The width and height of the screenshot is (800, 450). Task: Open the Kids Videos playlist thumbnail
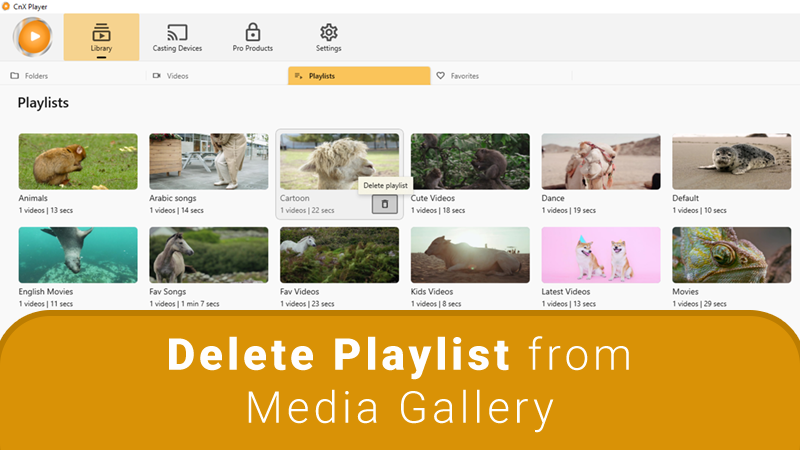coord(470,255)
